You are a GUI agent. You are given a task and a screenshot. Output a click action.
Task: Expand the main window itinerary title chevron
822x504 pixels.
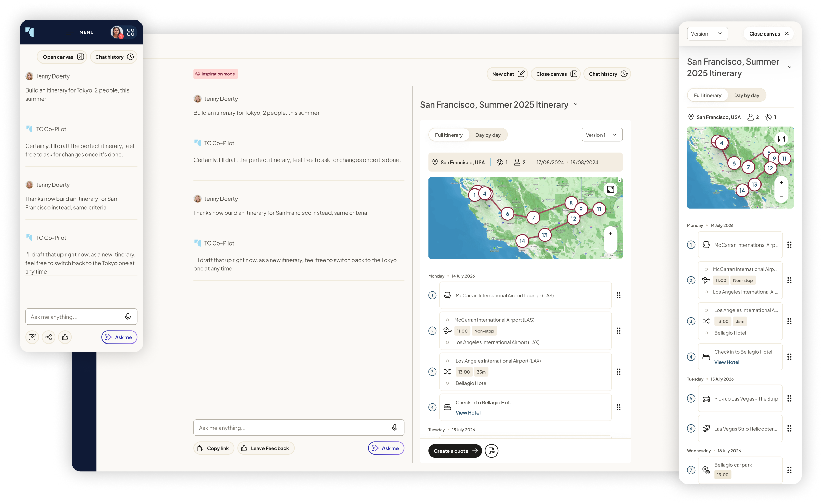pos(576,104)
